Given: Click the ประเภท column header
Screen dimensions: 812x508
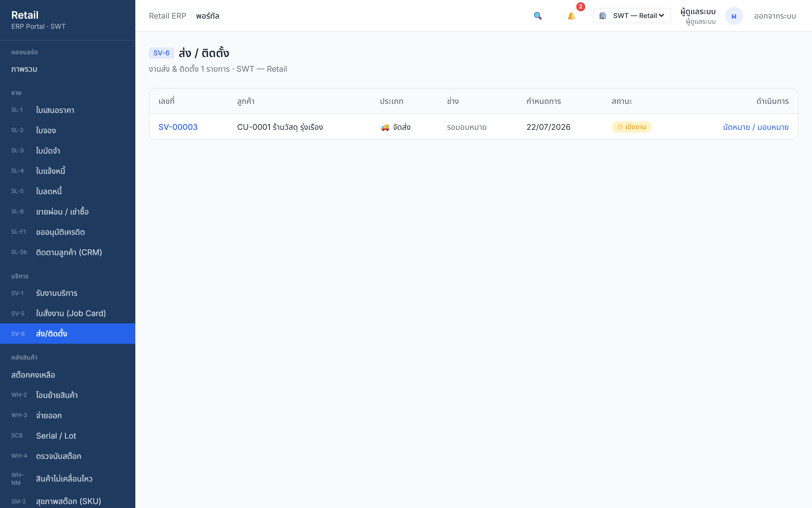Looking at the screenshot, I should click(391, 101).
